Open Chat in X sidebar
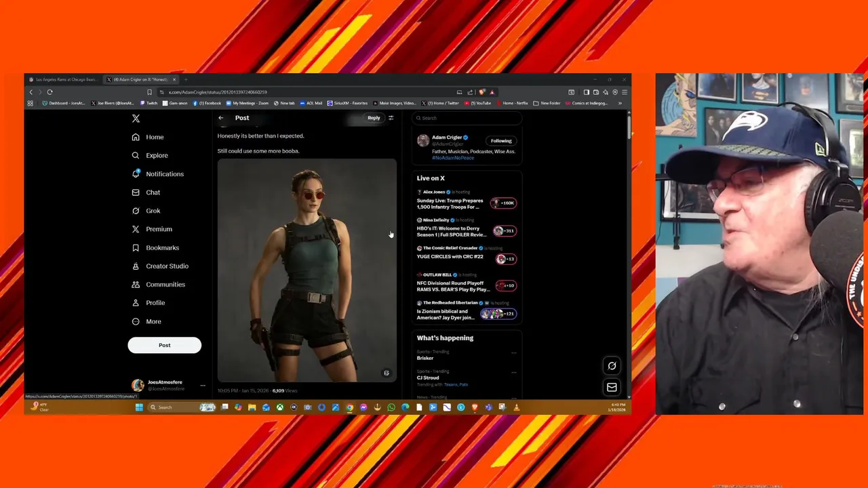Screen dimensions: 868x488 pos(146,192)
